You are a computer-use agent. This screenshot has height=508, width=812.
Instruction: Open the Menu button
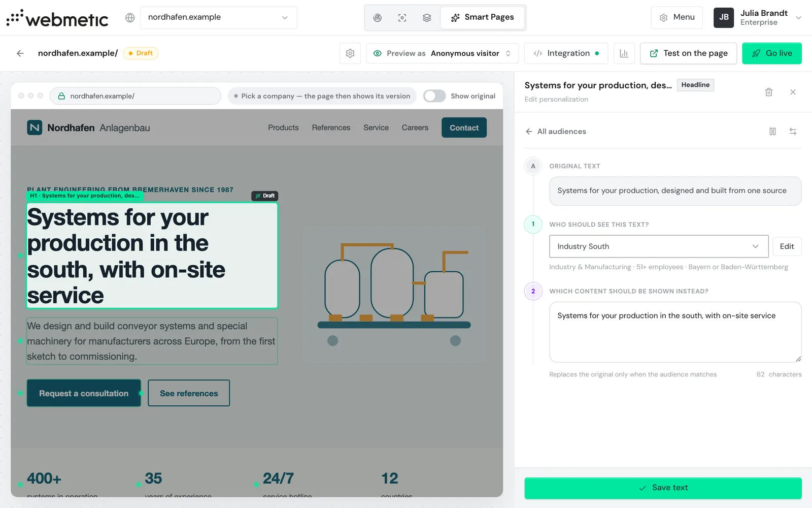[x=677, y=18]
